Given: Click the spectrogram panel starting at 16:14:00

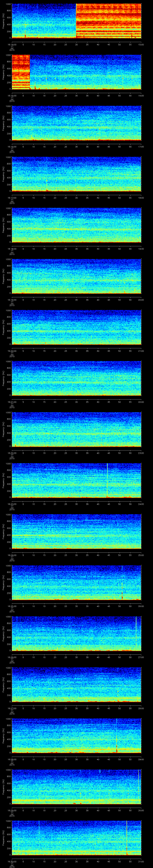Looking at the screenshot, I should click(77, 21).
